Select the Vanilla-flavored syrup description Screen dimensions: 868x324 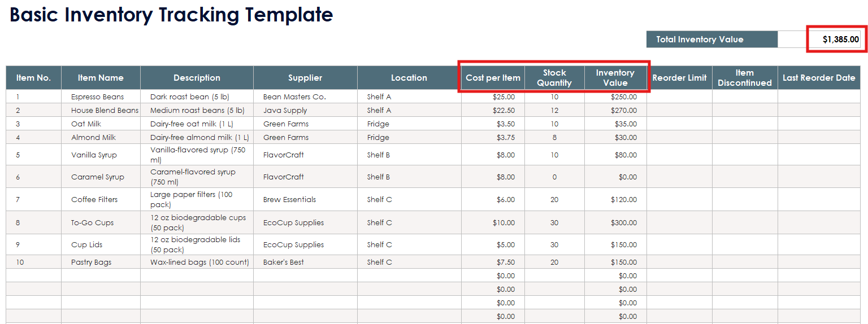point(197,155)
